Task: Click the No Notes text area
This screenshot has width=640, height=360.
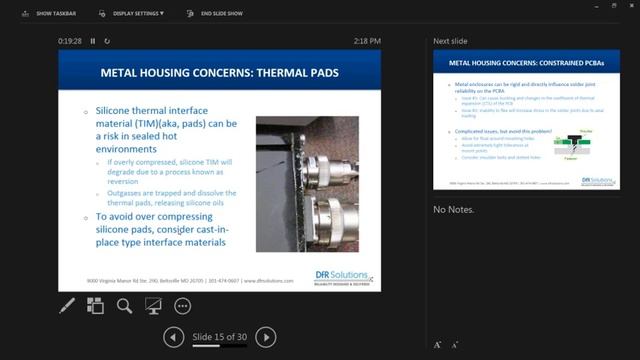Action: [x=453, y=210]
